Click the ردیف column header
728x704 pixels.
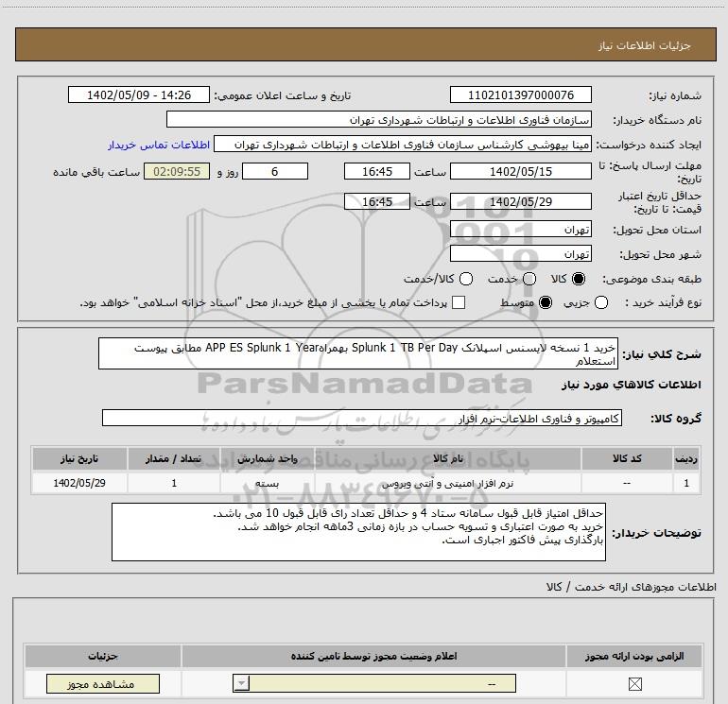click(x=686, y=458)
